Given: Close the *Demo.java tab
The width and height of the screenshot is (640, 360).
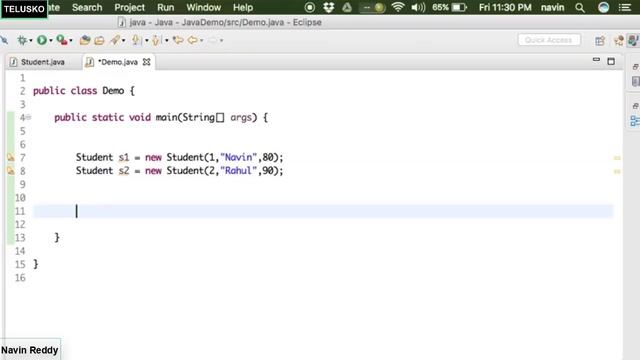Looking at the screenshot, I should (x=147, y=62).
